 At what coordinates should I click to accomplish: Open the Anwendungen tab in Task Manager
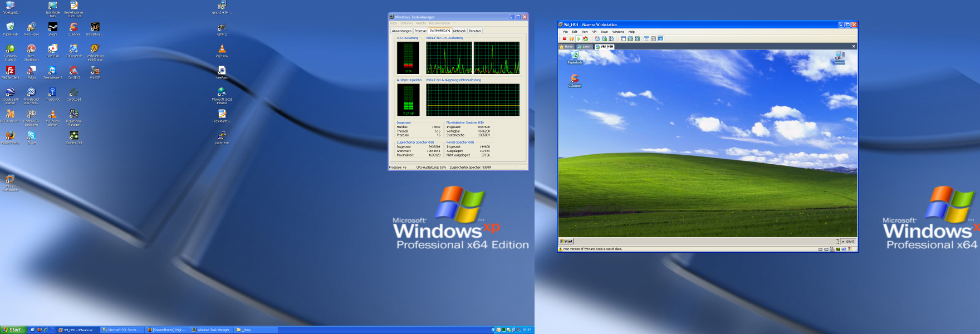(401, 31)
